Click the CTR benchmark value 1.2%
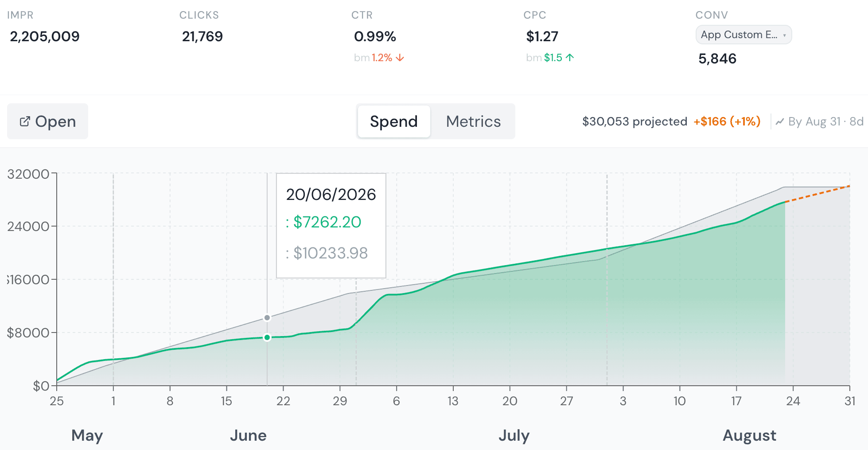This screenshot has height=450, width=868. [382, 58]
